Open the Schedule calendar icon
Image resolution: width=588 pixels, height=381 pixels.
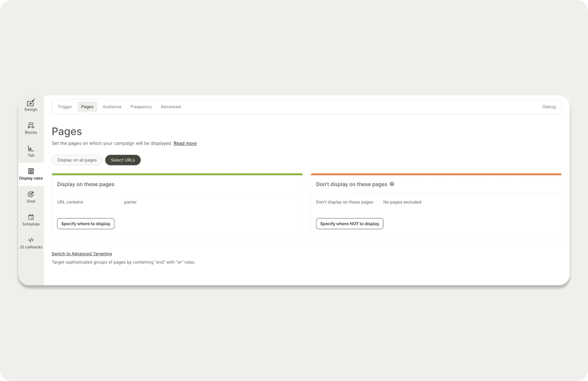click(x=31, y=217)
